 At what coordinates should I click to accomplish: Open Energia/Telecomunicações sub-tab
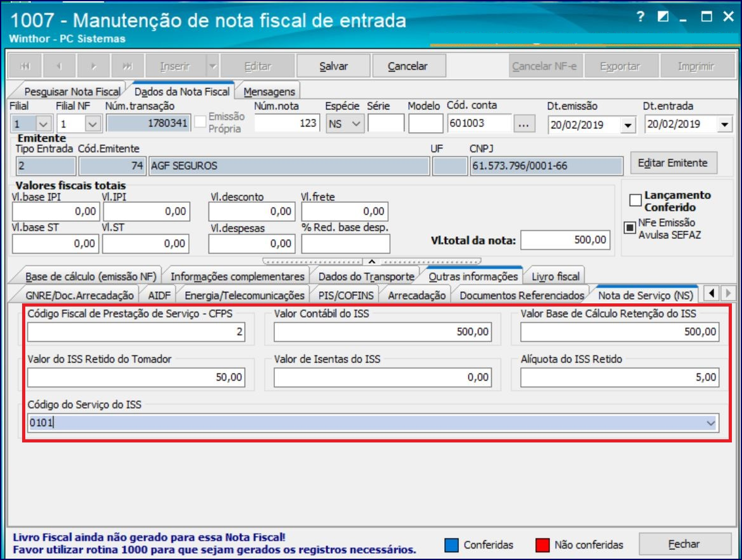click(x=245, y=295)
